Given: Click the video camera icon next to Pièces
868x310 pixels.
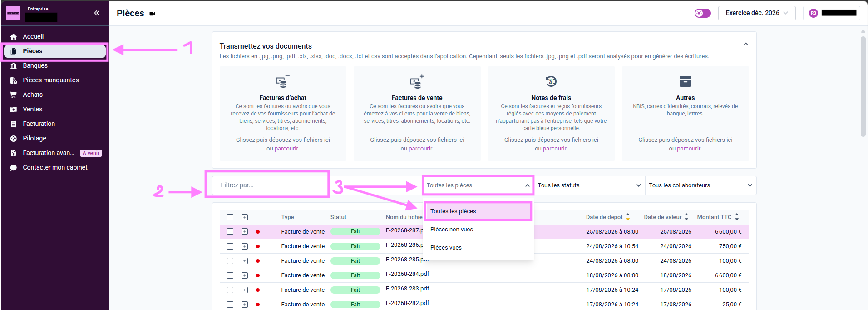Looking at the screenshot, I should click(x=153, y=14).
